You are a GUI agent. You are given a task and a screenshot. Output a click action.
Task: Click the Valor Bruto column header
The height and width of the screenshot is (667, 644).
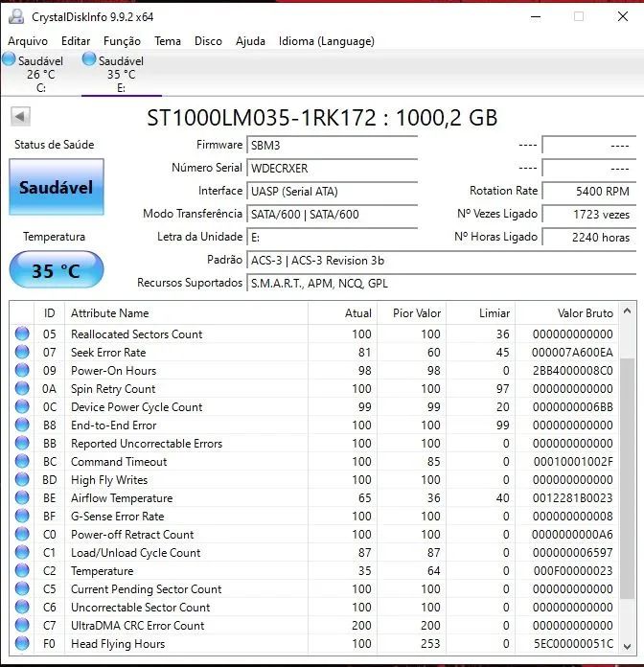click(566, 313)
